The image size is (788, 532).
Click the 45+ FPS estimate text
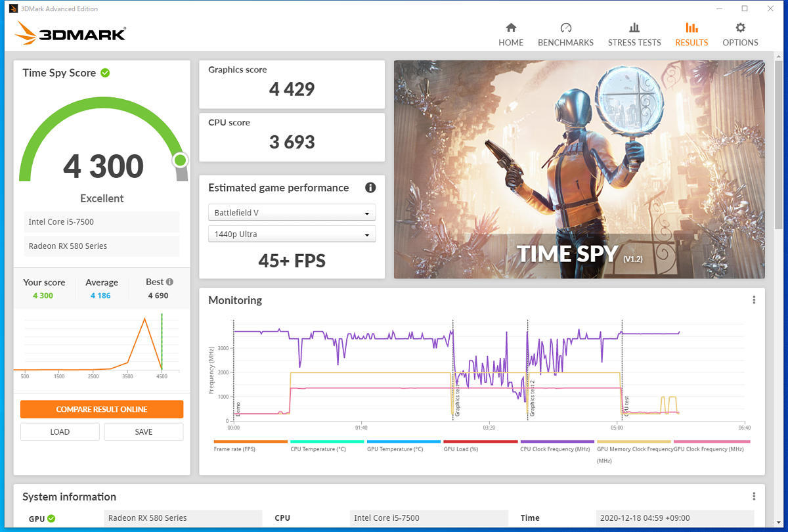[292, 261]
